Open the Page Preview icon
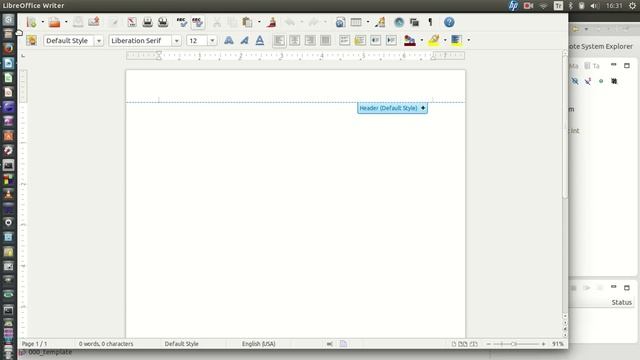This screenshot has height=360, width=640. coord(163,22)
